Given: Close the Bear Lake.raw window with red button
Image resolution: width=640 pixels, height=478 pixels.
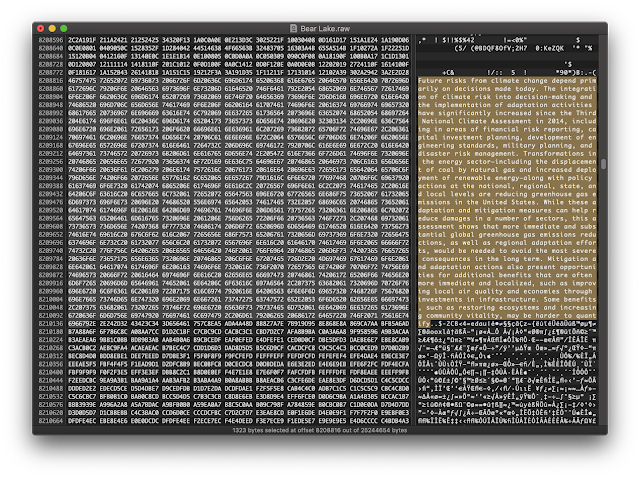Looking at the screenshot, I should 40,28.
